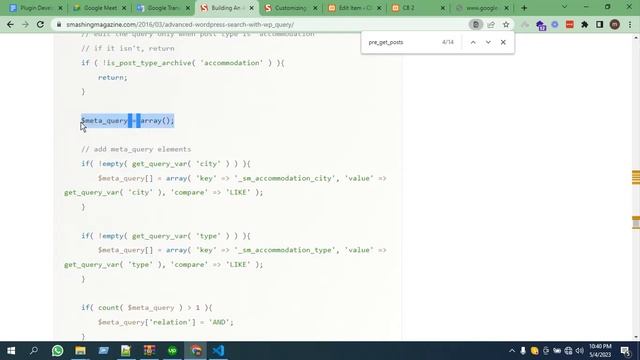Open the notification center
The width and height of the screenshot is (640, 360).
(x=625, y=351)
